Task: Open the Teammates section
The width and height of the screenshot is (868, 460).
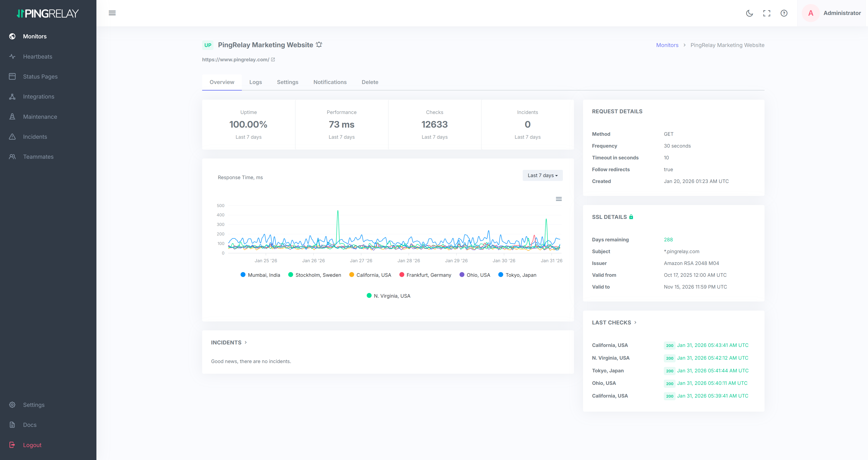Action: (38, 156)
